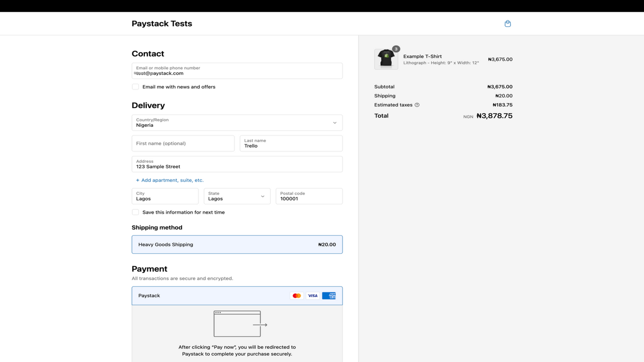Click the Postal code field
Screen dimensions: 644x362
pos(309,196)
